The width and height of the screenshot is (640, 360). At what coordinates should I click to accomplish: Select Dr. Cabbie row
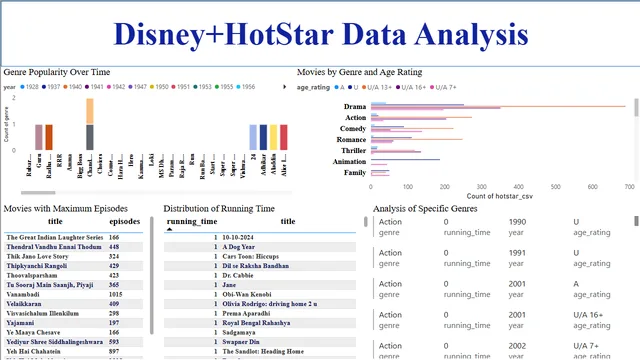[x=260, y=276]
